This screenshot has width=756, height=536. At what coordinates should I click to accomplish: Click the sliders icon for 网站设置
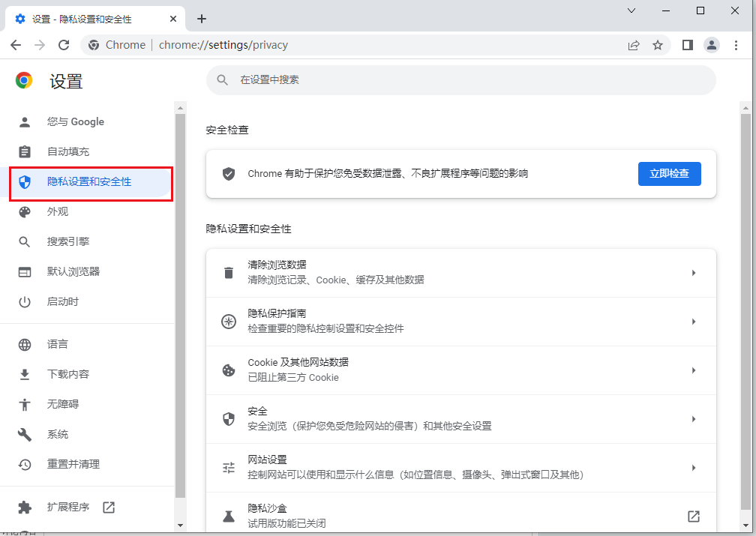(x=229, y=468)
